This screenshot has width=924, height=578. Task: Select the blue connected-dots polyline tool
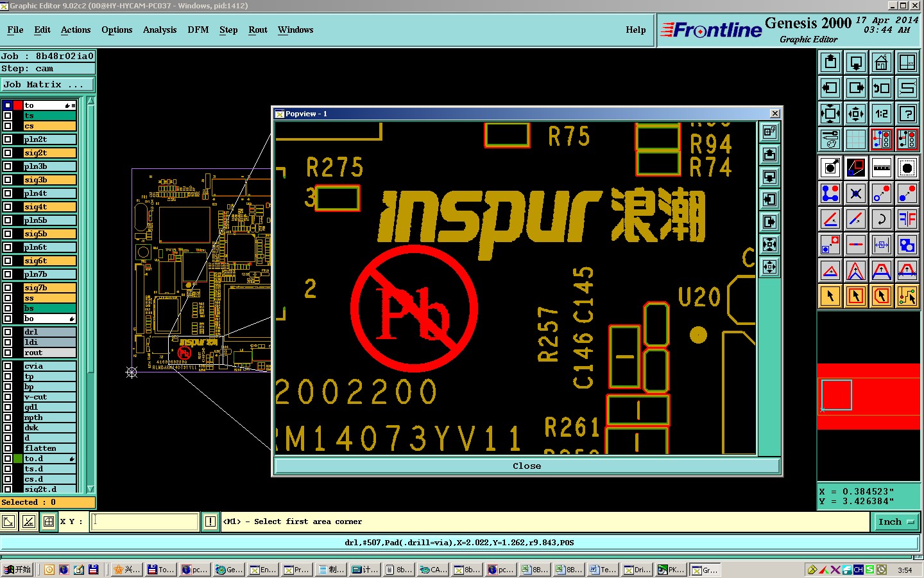[x=830, y=193]
